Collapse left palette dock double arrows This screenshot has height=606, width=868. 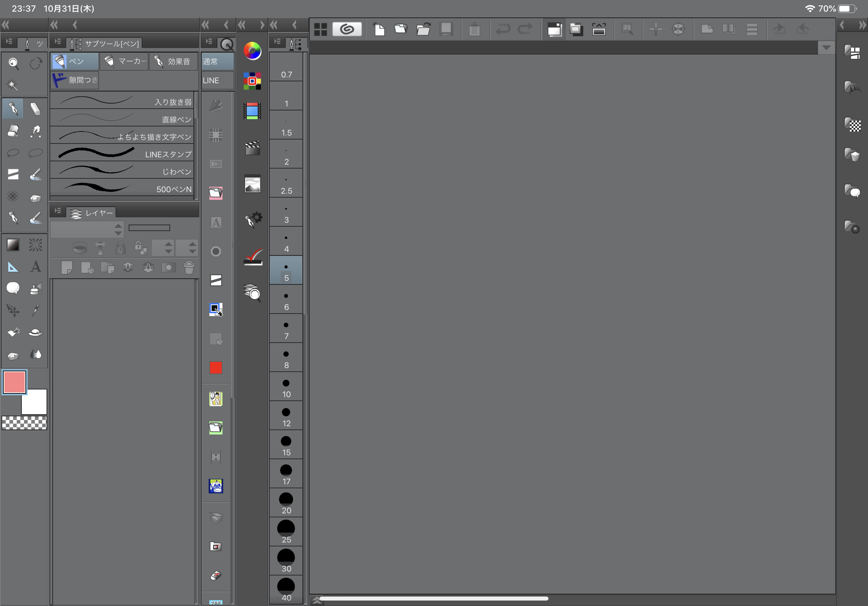(5, 25)
